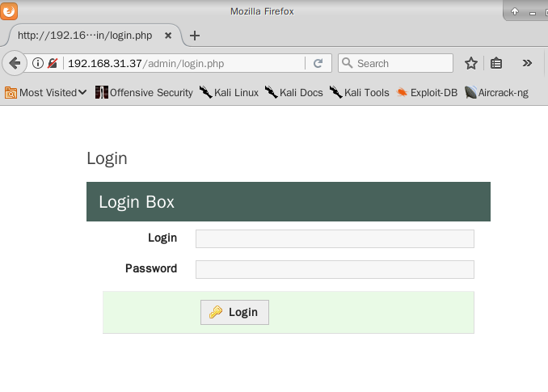Click the 'Login' page heading
Image resolution: width=548 pixels, height=392 pixels.
pos(107,158)
